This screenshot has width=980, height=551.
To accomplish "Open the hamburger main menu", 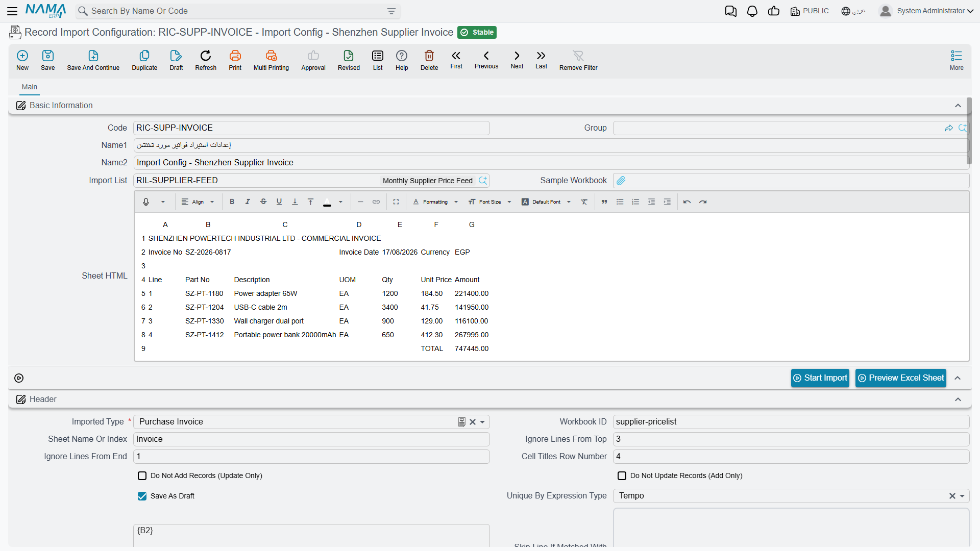I will pyautogui.click(x=12, y=11).
